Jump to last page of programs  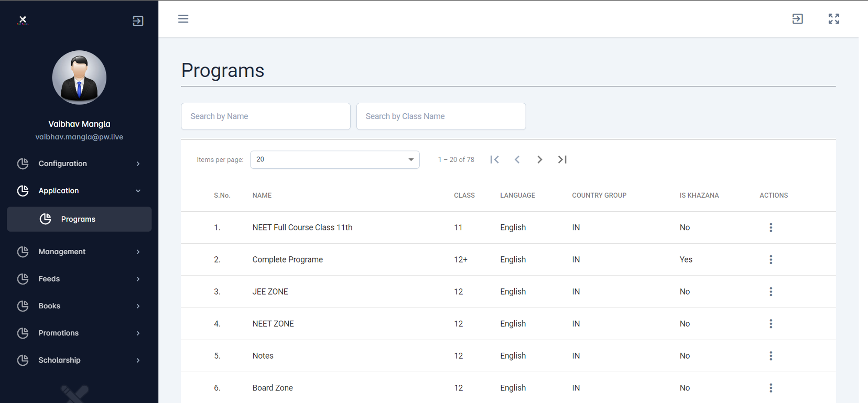coord(562,160)
